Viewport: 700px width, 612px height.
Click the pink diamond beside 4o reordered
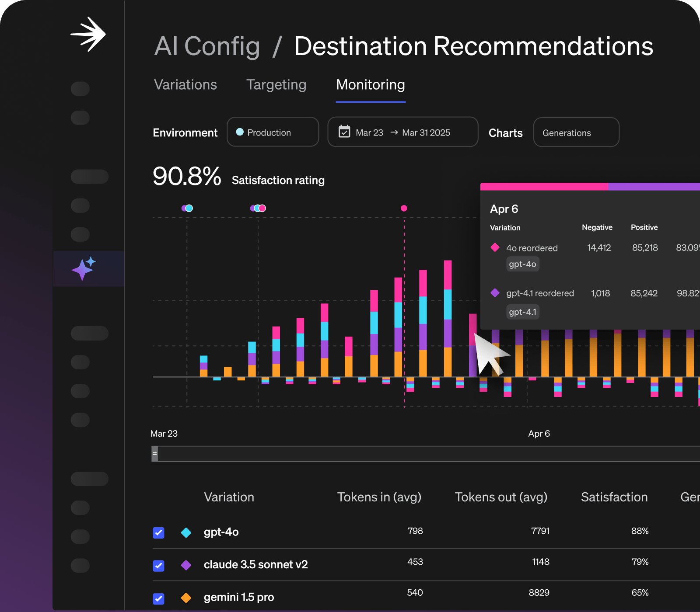coord(495,247)
